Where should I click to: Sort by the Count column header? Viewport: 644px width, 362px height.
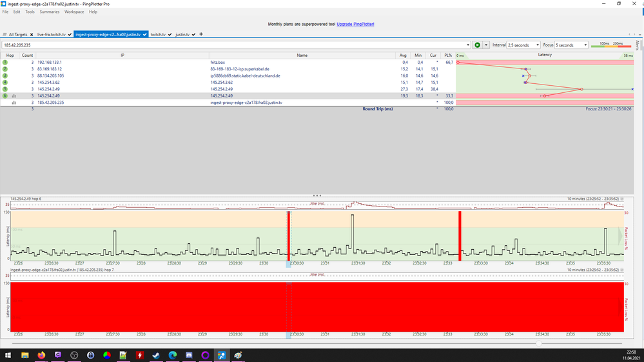(x=27, y=55)
